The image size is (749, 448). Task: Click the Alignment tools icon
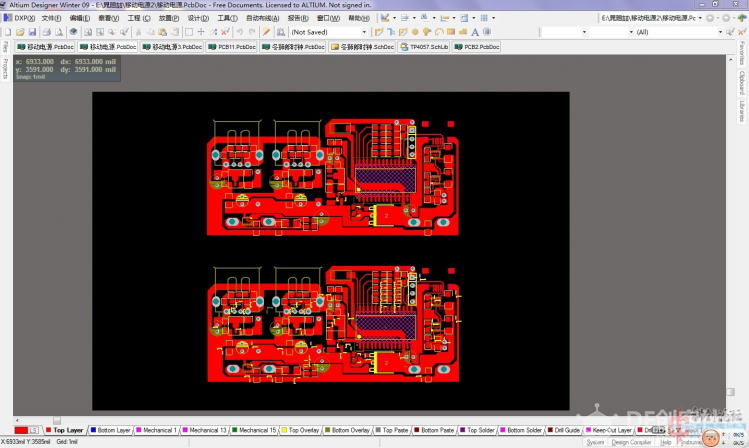tap(405, 18)
